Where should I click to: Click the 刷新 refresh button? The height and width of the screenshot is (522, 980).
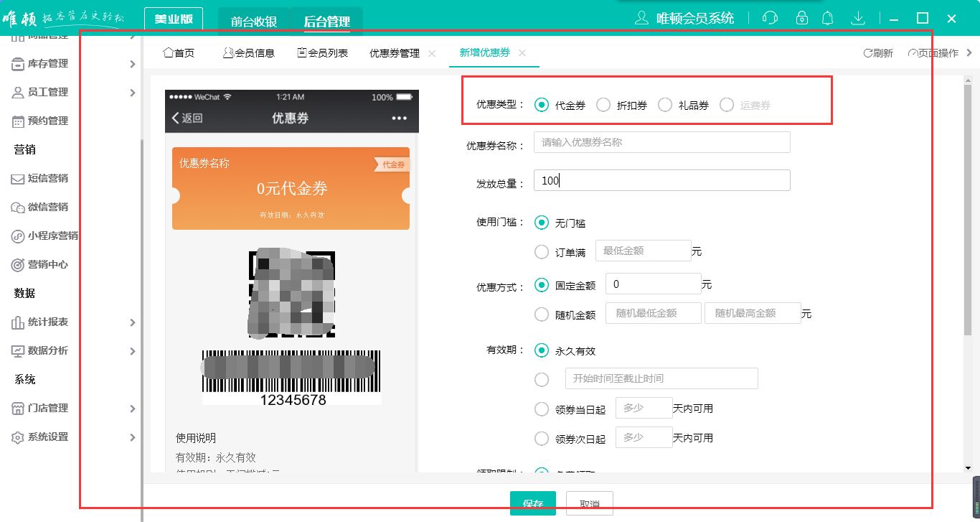878,53
